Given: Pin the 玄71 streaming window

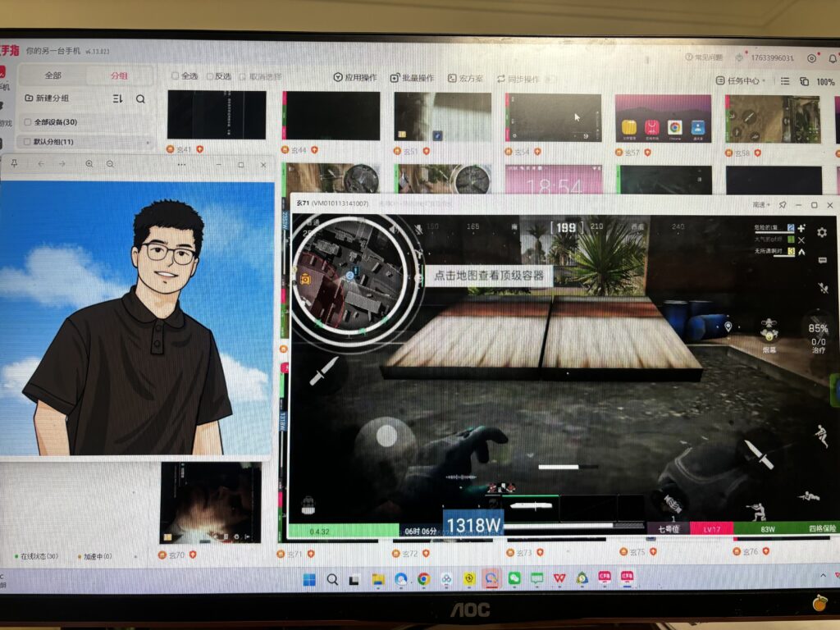Looking at the screenshot, I should point(783,204).
